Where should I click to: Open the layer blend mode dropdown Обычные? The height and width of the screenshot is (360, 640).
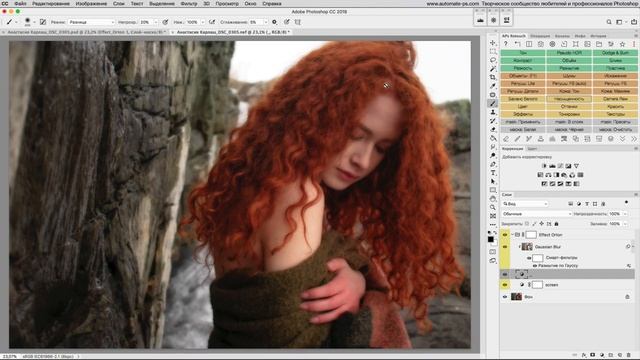pyautogui.click(x=536, y=214)
